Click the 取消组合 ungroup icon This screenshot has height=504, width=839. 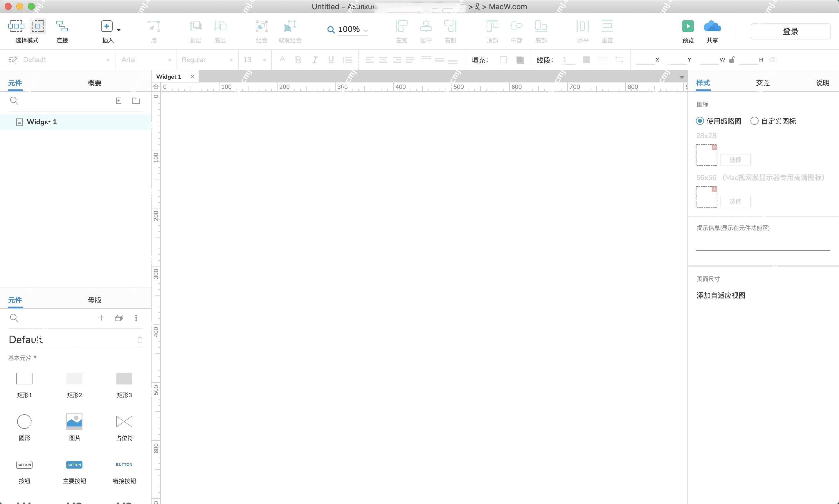click(x=290, y=26)
